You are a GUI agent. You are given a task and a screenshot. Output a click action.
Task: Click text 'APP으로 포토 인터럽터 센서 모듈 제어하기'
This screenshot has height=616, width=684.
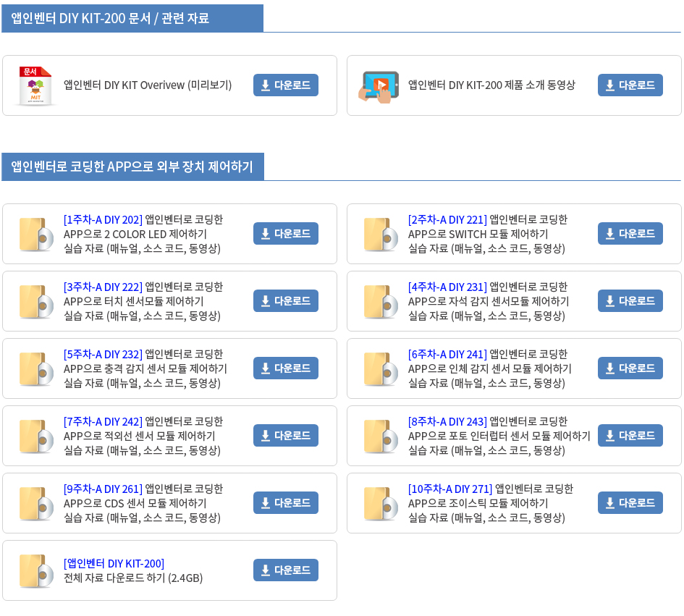[499, 436]
